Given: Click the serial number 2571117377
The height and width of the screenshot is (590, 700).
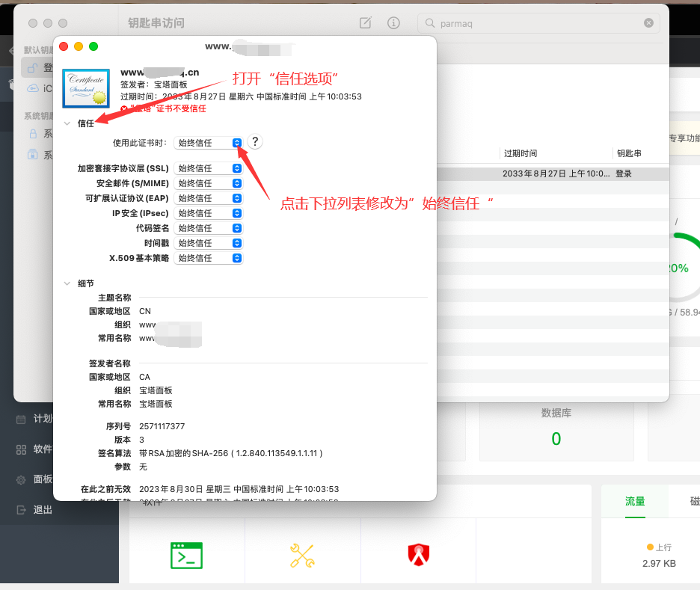Looking at the screenshot, I should coord(162,426).
